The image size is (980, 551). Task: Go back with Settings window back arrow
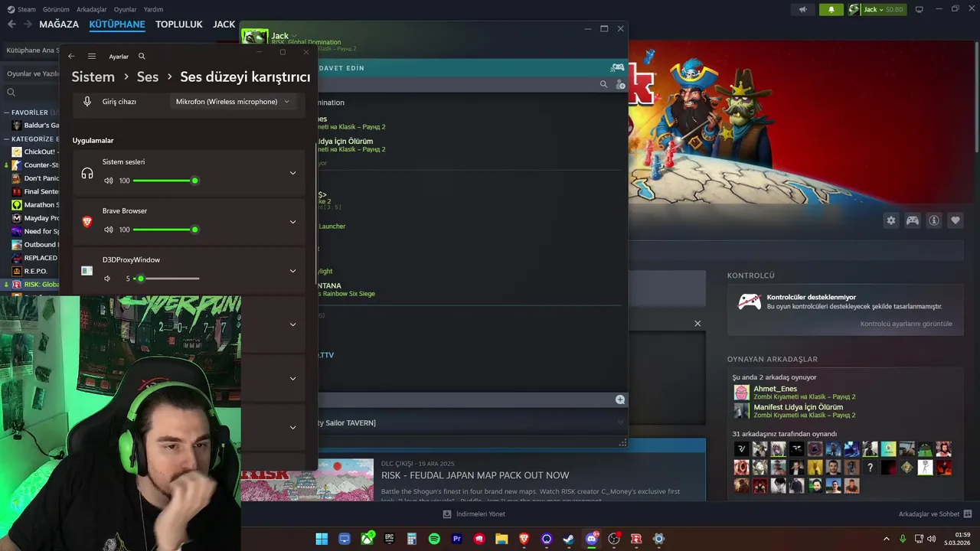[x=71, y=56]
